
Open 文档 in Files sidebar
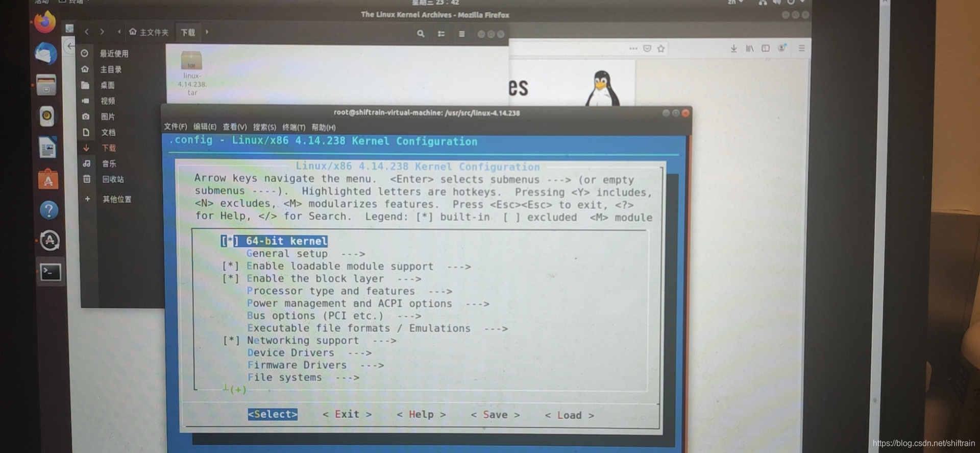[108, 132]
